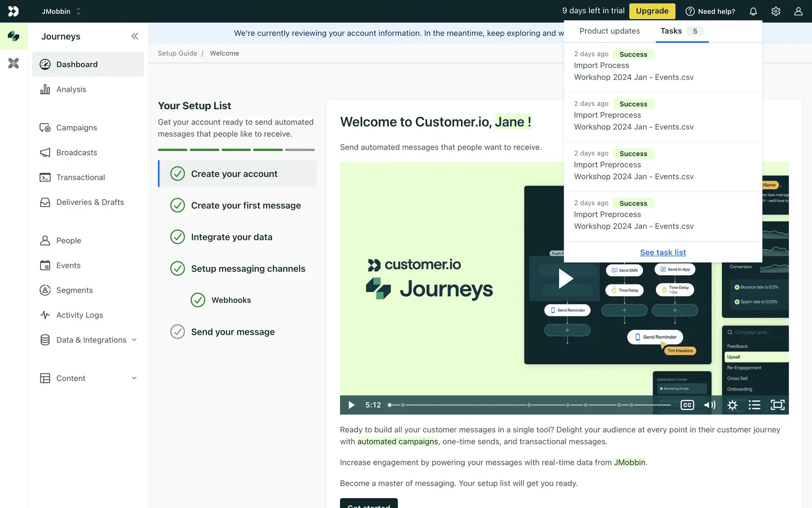
Task: Open the JMobbin workspace switcher
Action: (x=61, y=11)
